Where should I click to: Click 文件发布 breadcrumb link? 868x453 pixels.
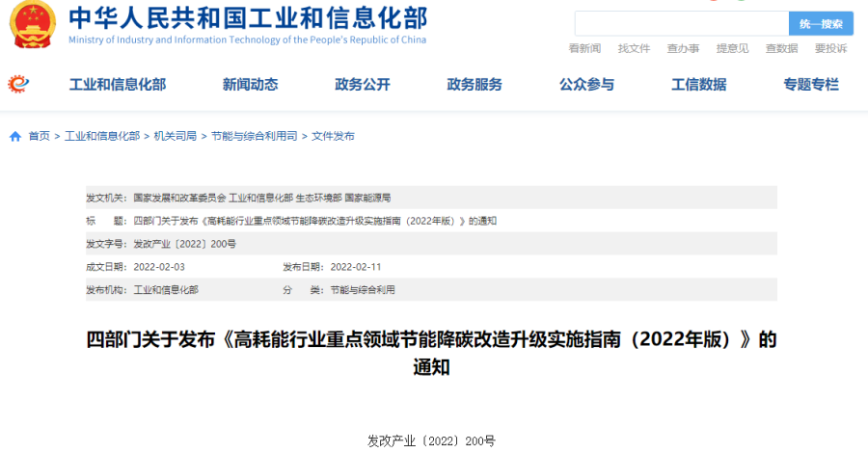333,136
